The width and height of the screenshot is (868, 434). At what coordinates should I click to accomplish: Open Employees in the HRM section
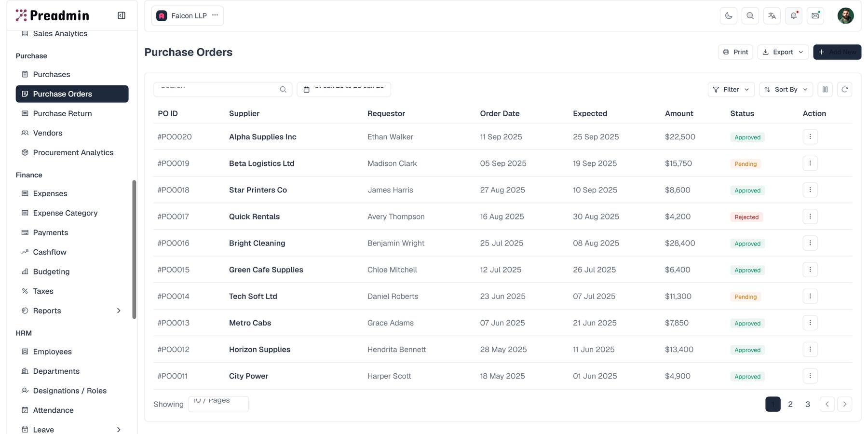[72, 352]
